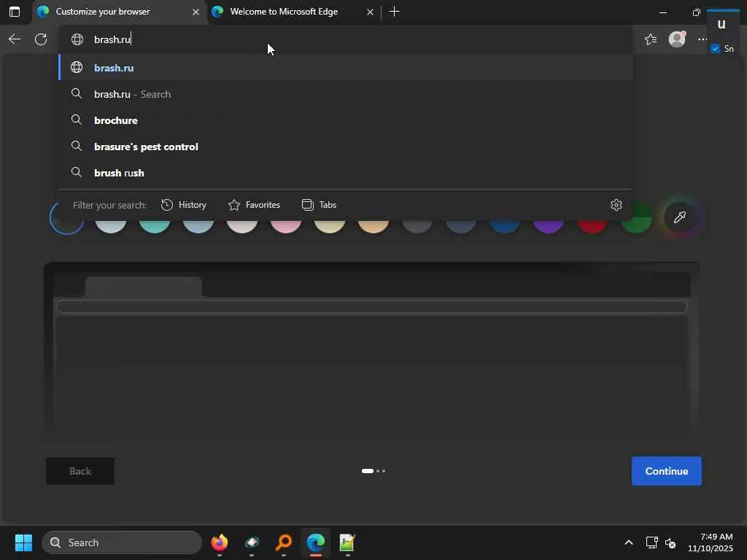This screenshot has width=747, height=560.
Task: Show hidden system tray icons chevron
Action: (628, 542)
